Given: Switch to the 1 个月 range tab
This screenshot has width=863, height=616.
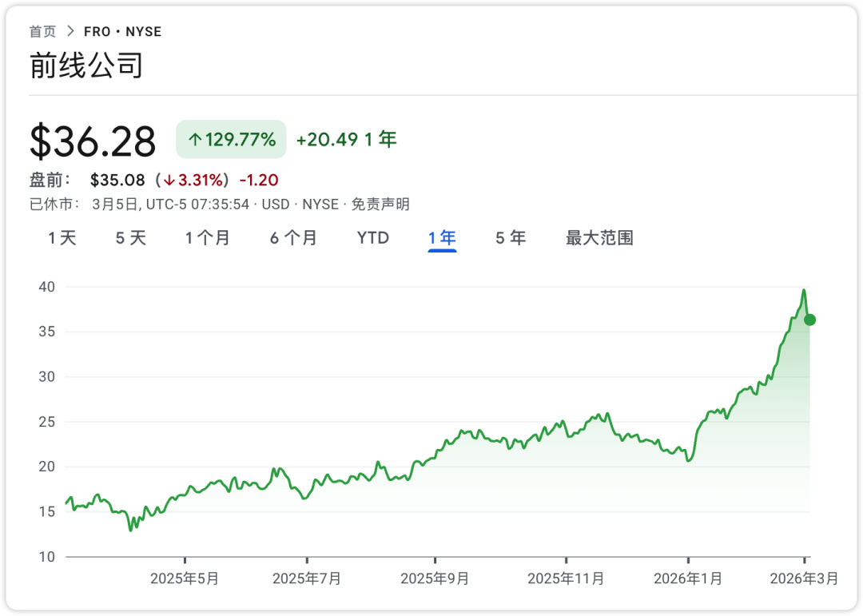Looking at the screenshot, I should click(x=208, y=238).
